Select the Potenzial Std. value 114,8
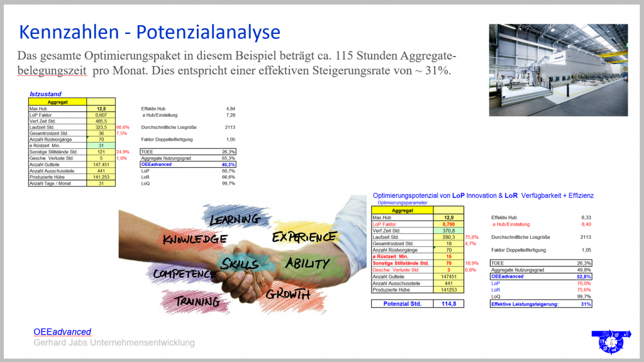Viewport: 644px width, 362px height. coord(448,304)
